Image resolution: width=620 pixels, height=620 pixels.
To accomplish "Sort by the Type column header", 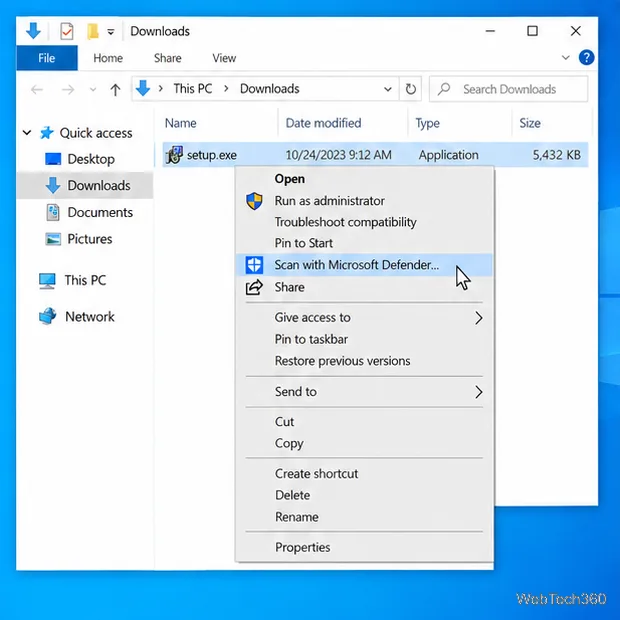I will point(427,123).
